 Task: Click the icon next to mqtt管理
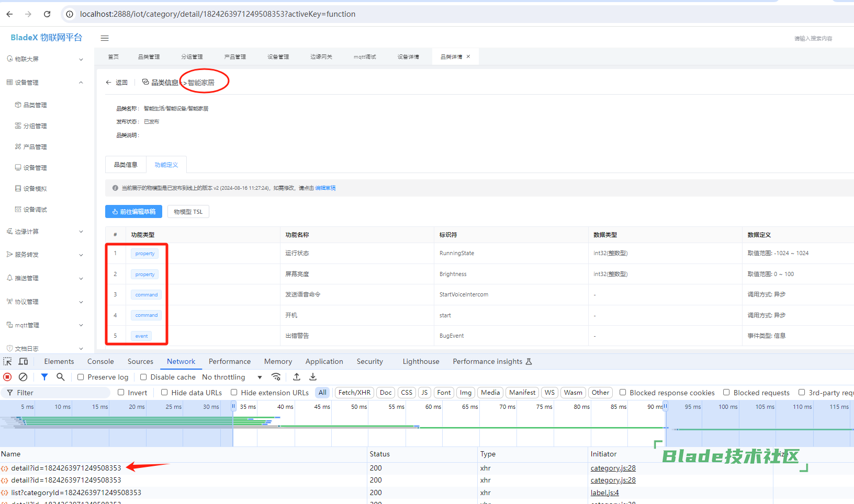coord(9,325)
